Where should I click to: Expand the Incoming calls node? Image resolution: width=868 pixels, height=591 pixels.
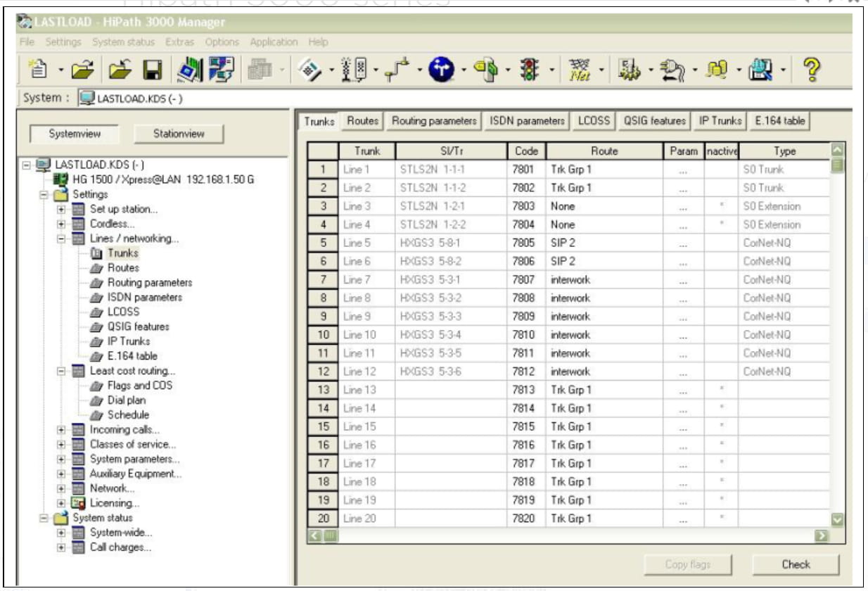[x=61, y=430]
